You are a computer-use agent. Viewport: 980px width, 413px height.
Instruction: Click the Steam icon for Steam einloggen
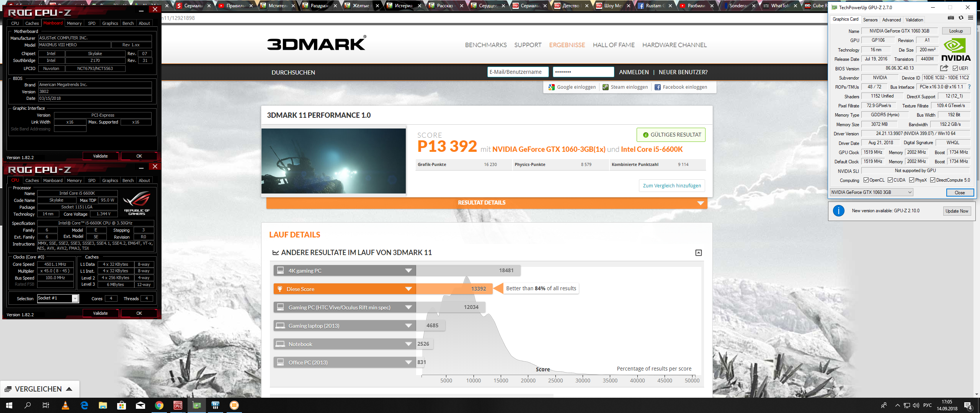(606, 87)
